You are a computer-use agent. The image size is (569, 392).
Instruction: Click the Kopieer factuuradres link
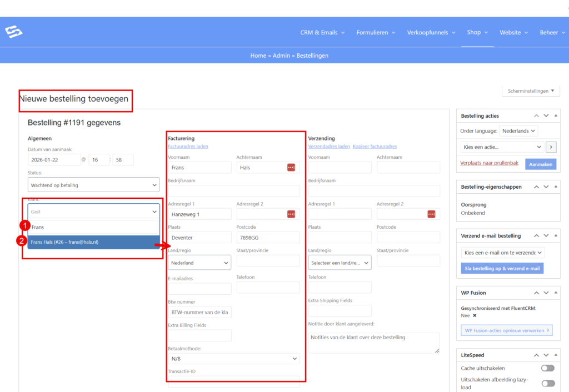375,147
